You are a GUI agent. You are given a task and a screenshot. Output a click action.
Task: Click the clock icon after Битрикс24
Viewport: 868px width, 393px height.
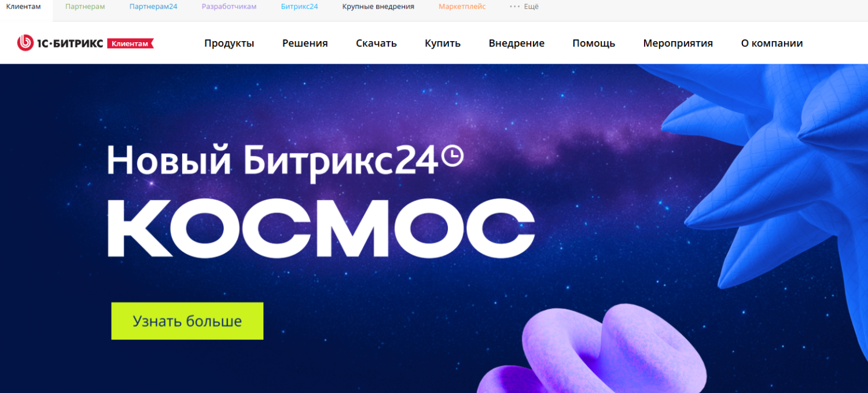coord(453,156)
